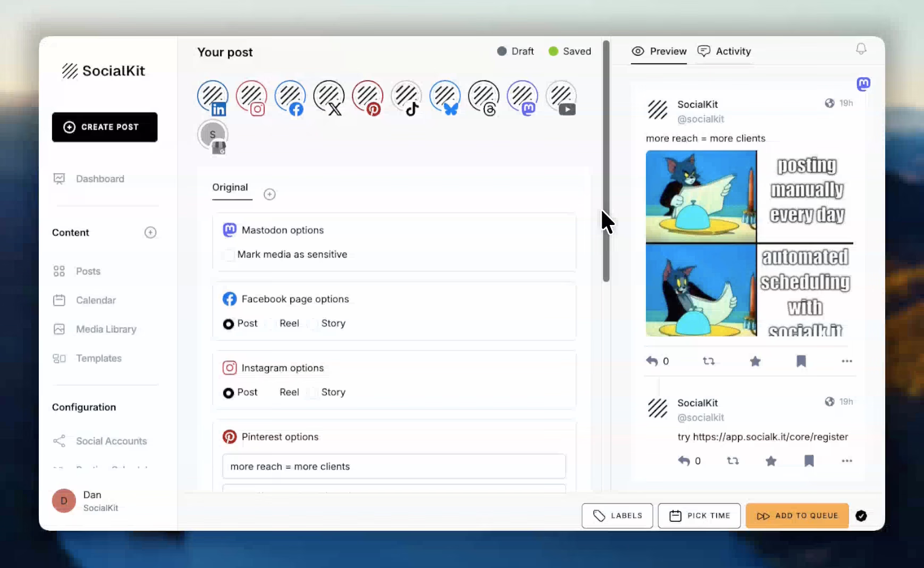924x568 pixels.
Task: Select the Pinterest account avatar
Action: (x=367, y=97)
